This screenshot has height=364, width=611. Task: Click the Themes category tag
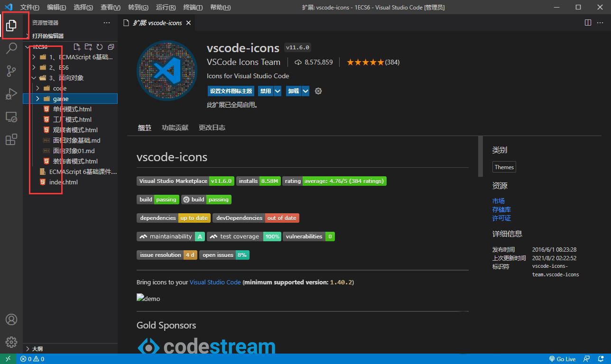[x=504, y=167]
